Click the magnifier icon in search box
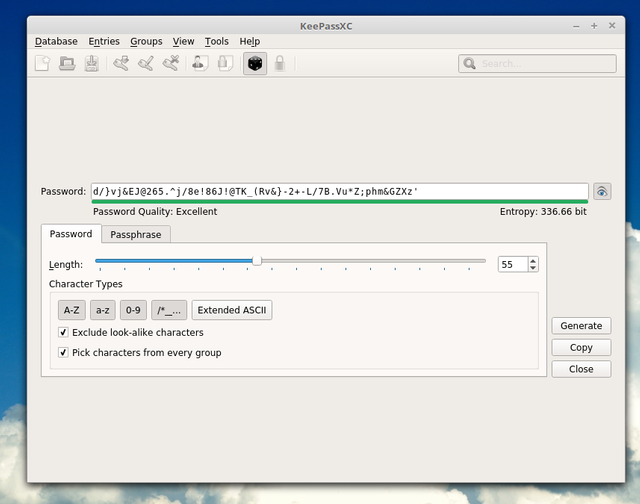 (x=470, y=64)
